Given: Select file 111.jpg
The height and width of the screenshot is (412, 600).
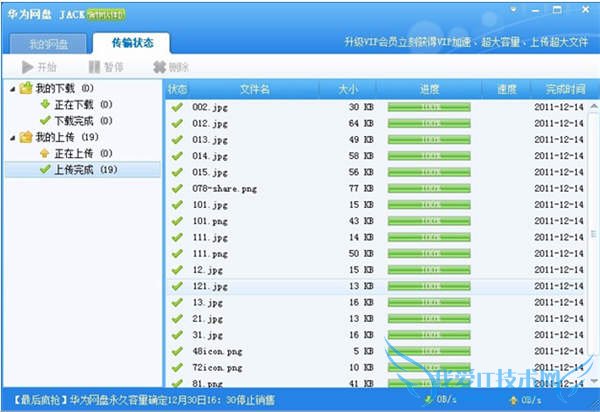Looking at the screenshot, I should (210, 238).
